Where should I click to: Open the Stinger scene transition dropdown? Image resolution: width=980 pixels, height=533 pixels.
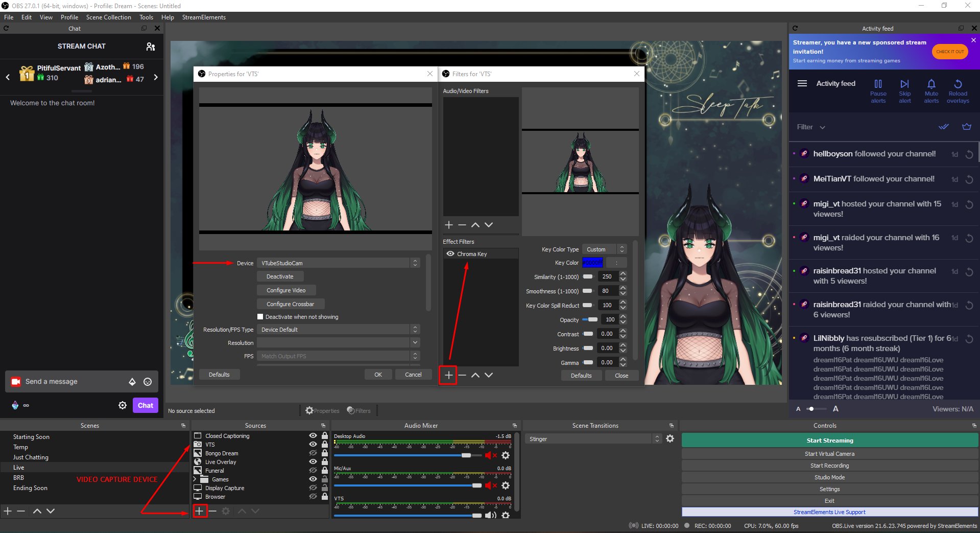(x=656, y=438)
